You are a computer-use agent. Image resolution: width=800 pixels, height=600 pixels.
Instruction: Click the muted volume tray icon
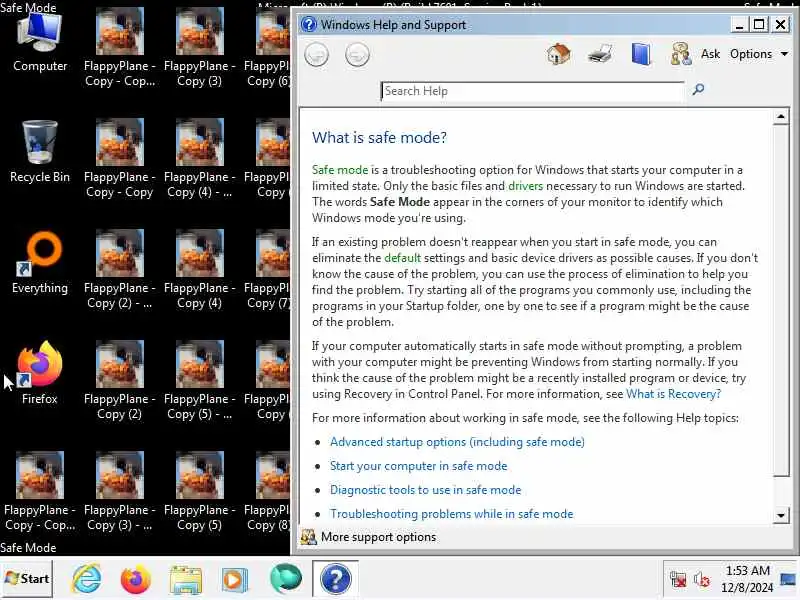[x=702, y=580]
